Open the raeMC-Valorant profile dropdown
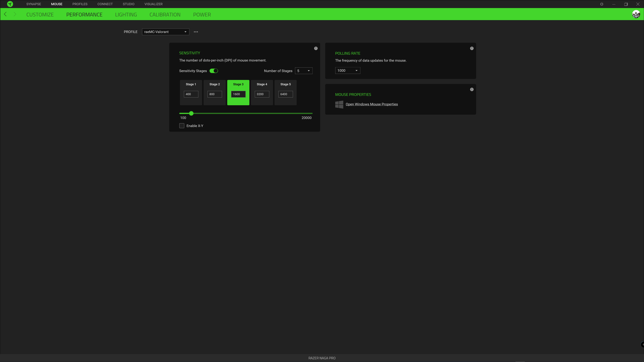This screenshot has width=644, height=362. [166, 32]
